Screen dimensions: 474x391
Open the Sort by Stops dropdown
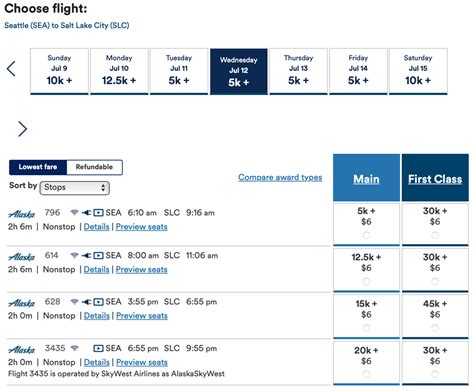[x=74, y=188]
